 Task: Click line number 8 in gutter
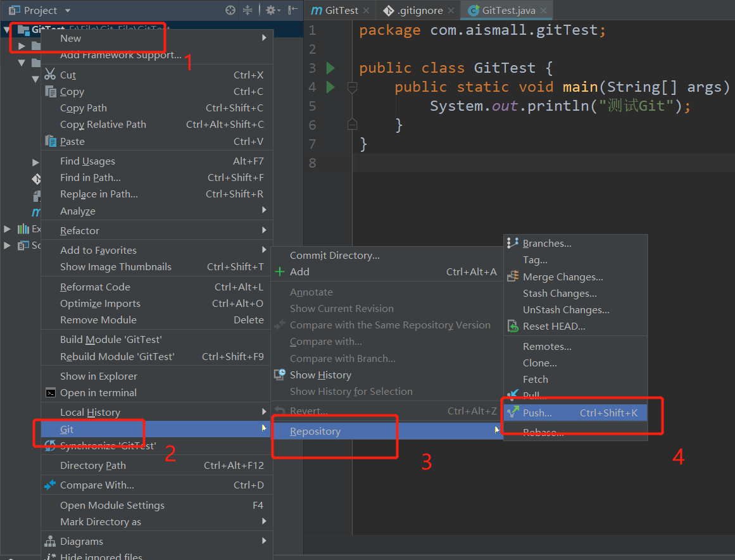pyautogui.click(x=312, y=163)
